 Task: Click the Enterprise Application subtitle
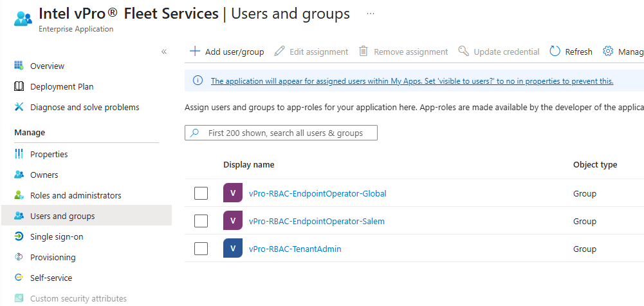(76, 29)
